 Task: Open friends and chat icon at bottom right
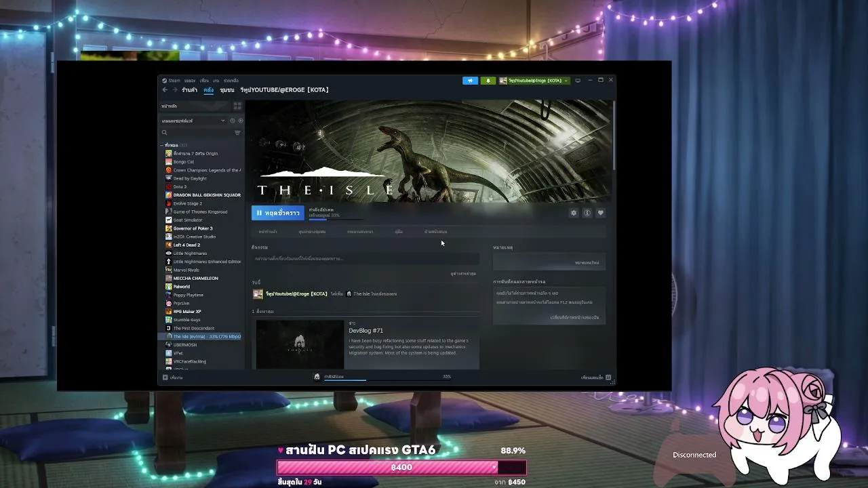tap(608, 378)
